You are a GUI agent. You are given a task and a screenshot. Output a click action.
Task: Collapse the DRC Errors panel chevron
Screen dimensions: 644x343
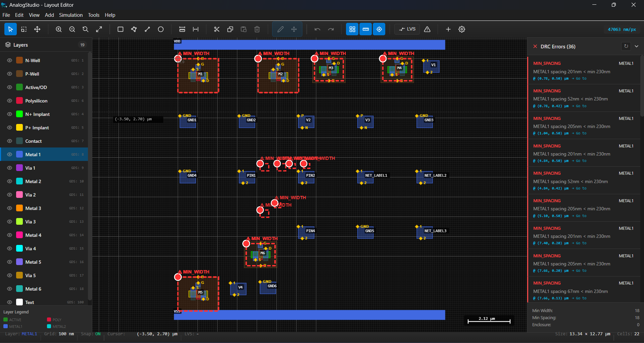pyautogui.click(x=637, y=46)
